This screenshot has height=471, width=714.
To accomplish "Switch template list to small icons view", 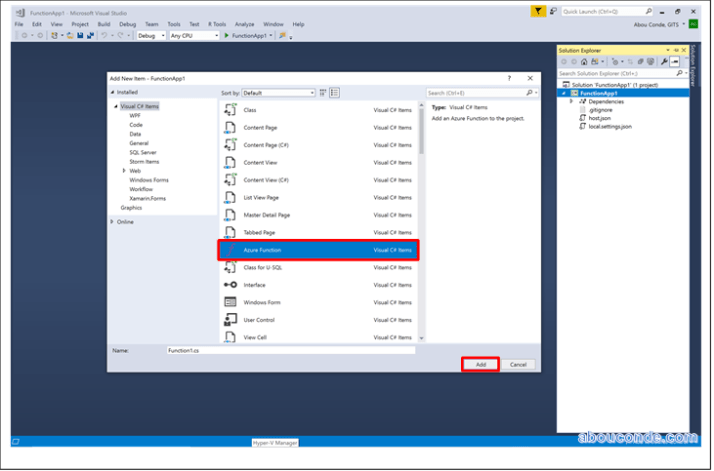I will tap(323, 92).
